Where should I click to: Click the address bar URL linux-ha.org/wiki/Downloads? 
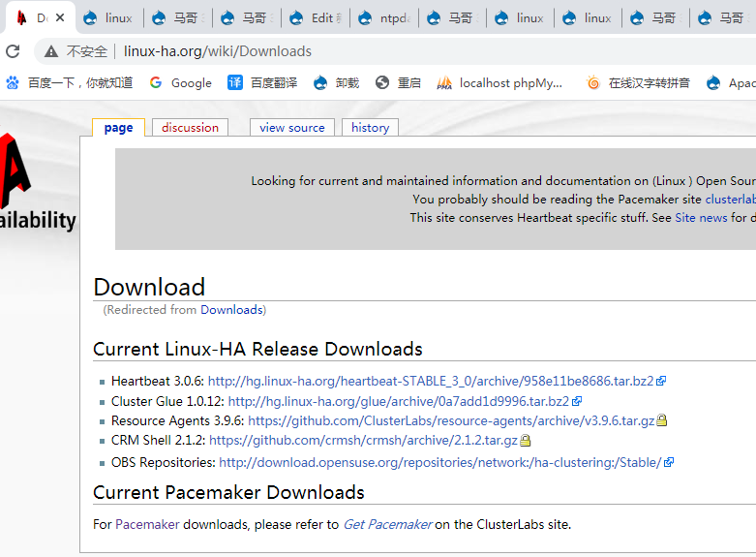[x=218, y=51]
